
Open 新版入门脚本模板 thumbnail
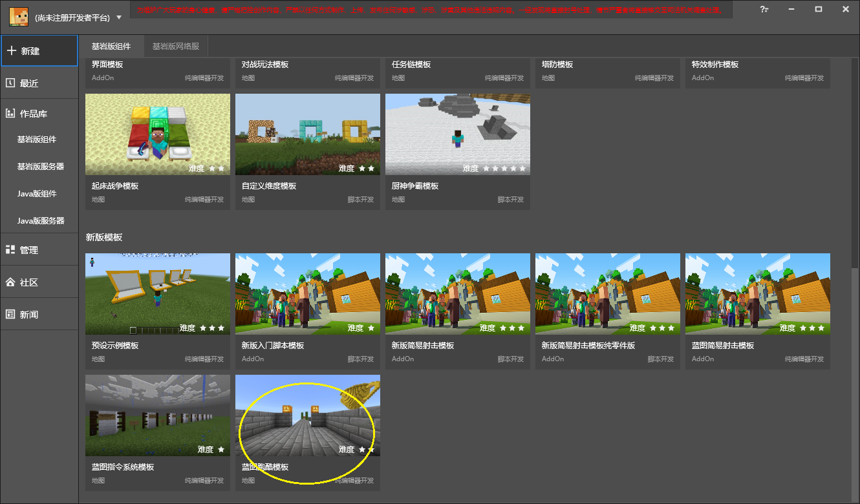tap(308, 294)
